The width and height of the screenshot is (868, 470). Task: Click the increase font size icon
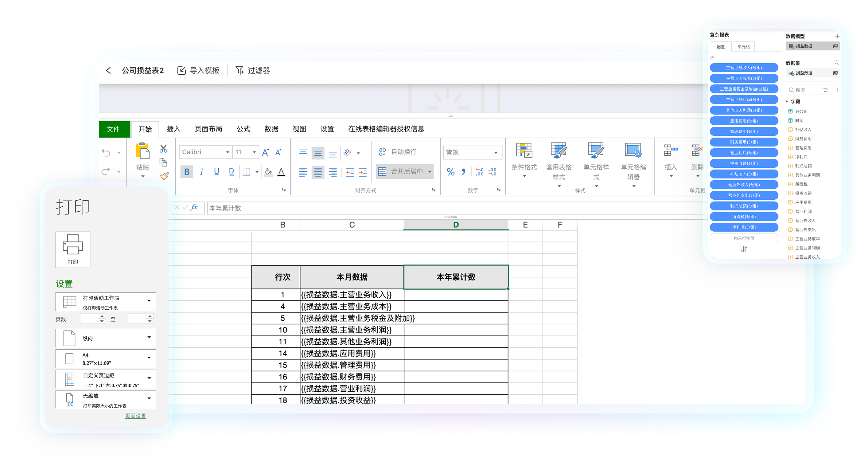click(266, 152)
